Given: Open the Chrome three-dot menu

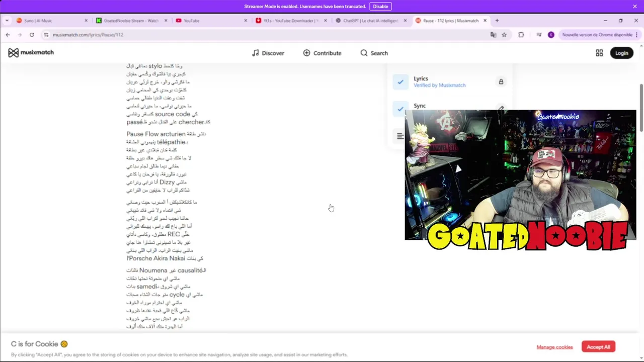Looking at the screenshot, I should point(637,35).
